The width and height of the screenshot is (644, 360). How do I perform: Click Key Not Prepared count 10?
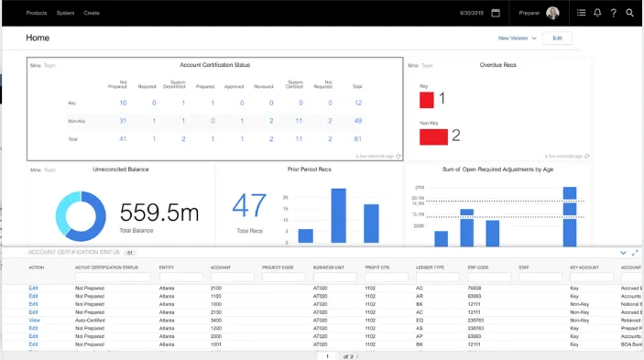pyautogui.click(x=123, y=103)
